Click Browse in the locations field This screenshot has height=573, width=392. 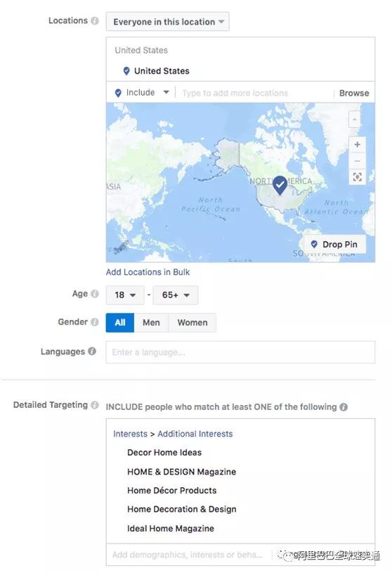354,93
